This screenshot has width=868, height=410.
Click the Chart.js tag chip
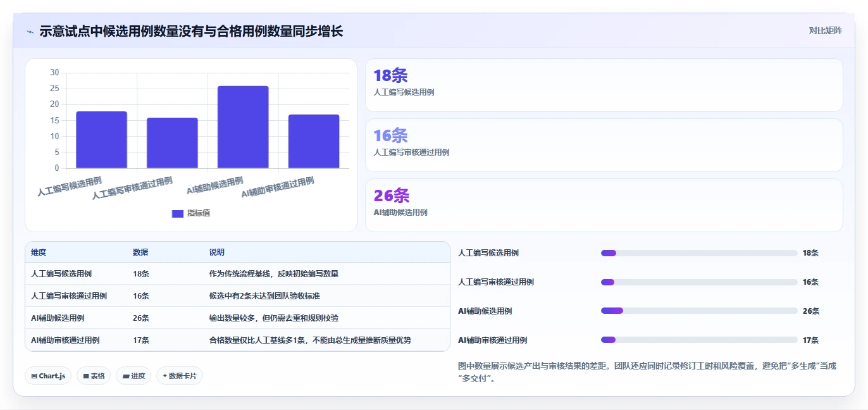coord(48,376)
